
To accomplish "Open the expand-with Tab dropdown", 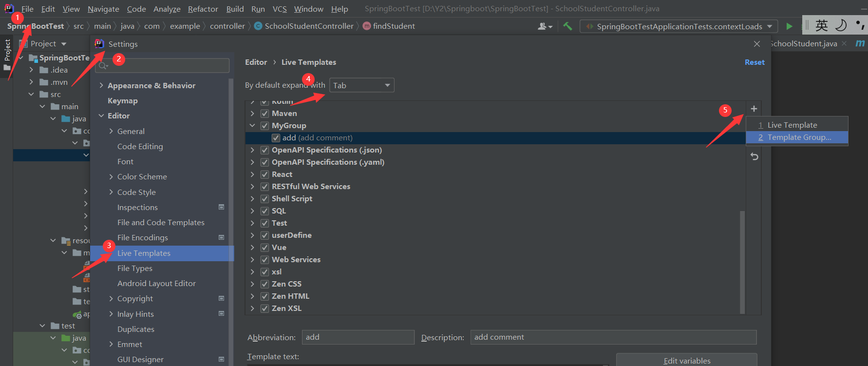I will coord(362,85).
